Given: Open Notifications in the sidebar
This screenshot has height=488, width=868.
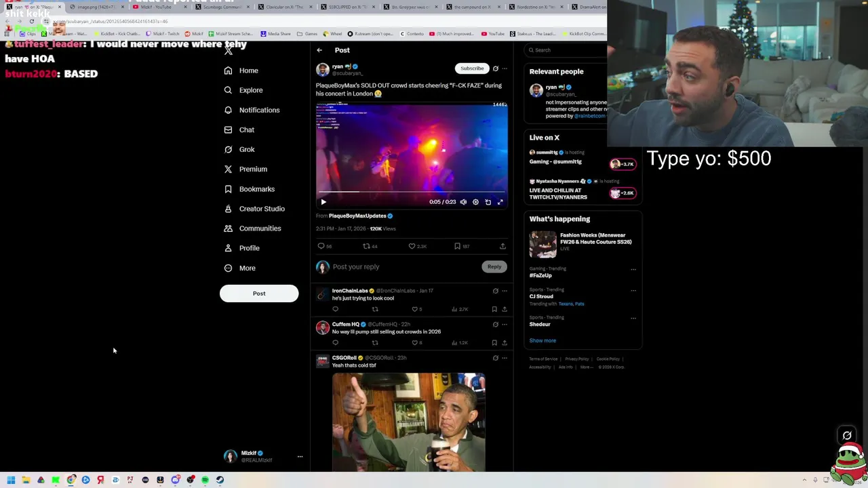Looking at the screenshot, I should (x=252, y=110).
